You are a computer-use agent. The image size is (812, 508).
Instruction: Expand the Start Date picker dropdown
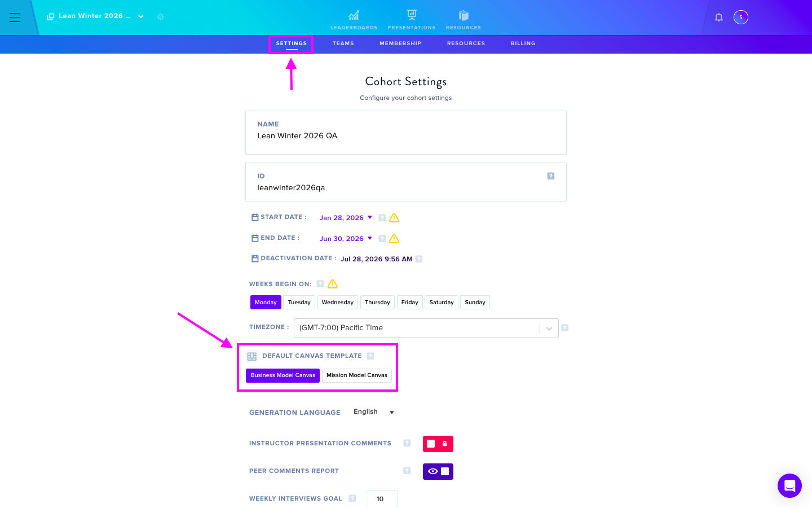(346, 218)
